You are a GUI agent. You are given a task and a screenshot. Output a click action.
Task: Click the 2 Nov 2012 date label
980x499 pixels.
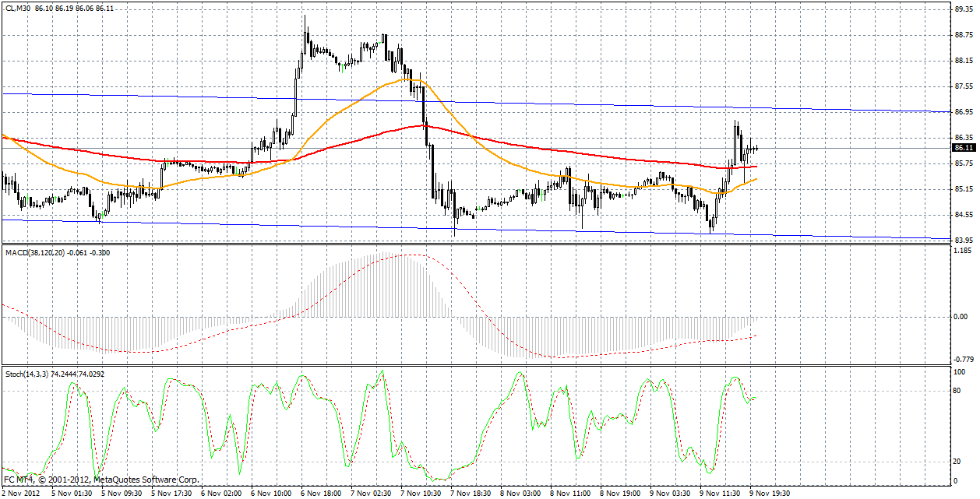click(20, 494)
